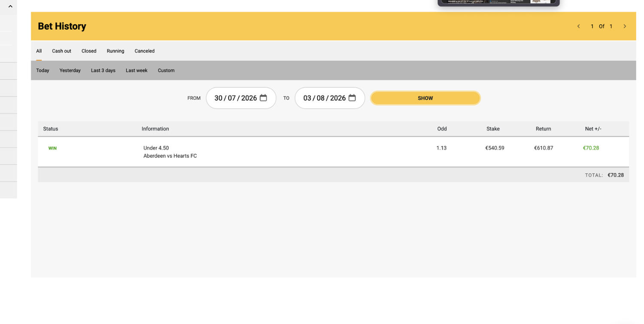644x324 pixels.
Task: Switch to the Canceled tab
Action: pos(144,51)
